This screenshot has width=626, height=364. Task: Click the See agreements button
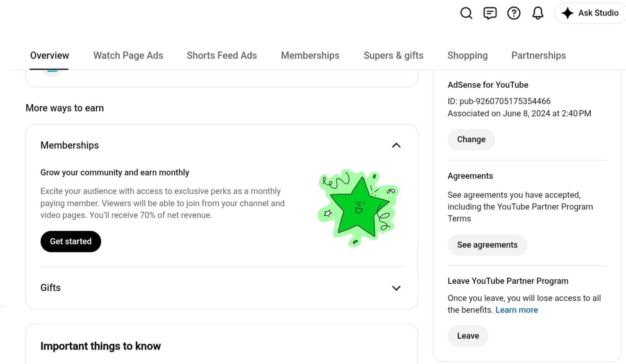(487, 245)
